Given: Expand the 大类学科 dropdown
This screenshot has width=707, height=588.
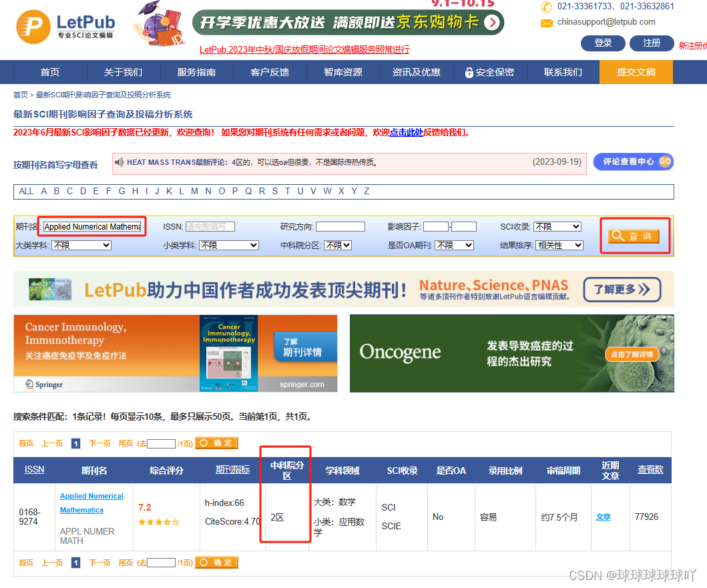Looking at the screenshot, I should point(81,246).
